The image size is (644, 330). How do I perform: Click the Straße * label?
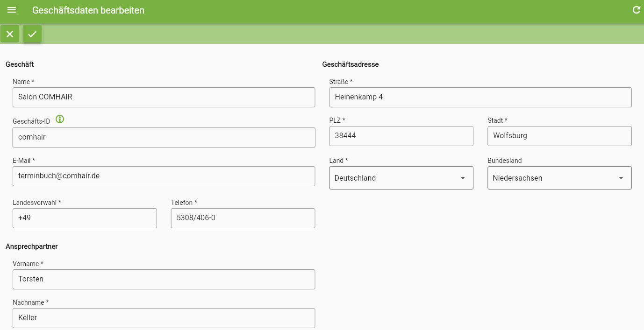click(341, 82)
